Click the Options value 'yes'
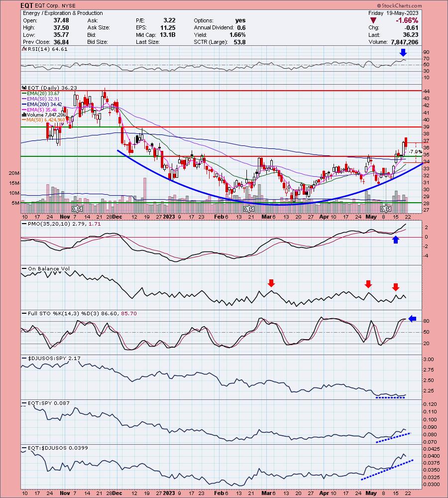448x498 pixels. coord(240,20)
